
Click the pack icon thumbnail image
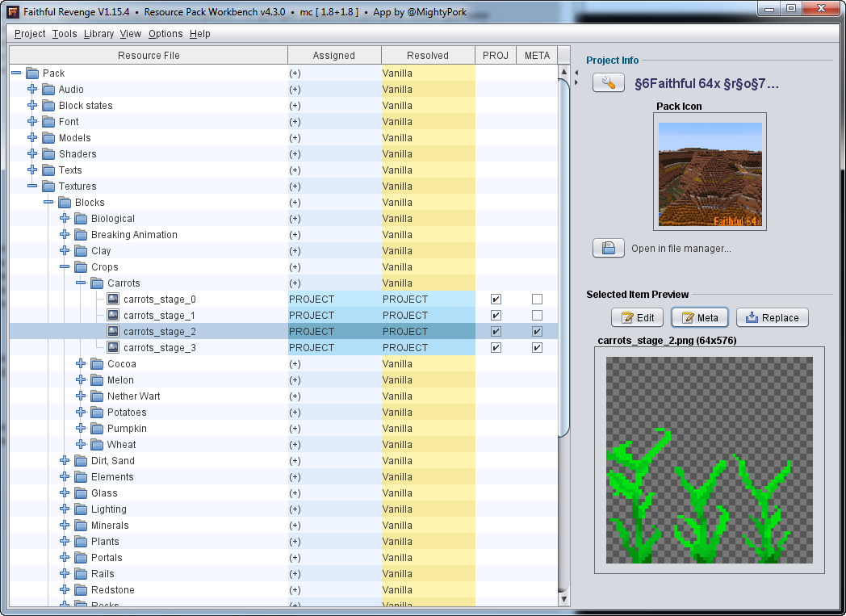710,175
